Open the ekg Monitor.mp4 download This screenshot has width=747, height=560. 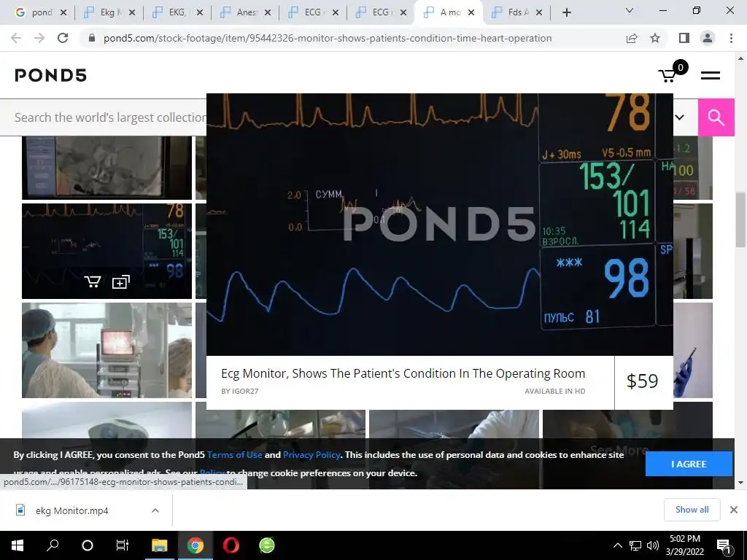(71, 510)
